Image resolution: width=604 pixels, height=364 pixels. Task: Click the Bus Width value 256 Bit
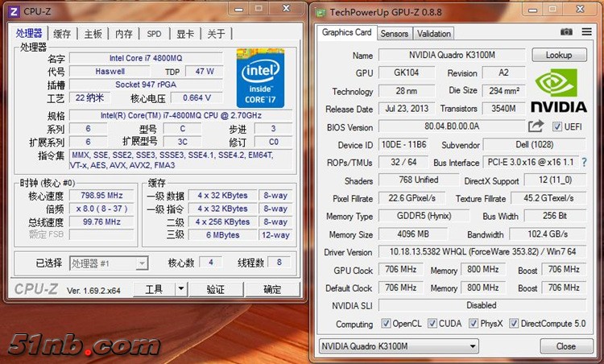[x=555, y=216]
